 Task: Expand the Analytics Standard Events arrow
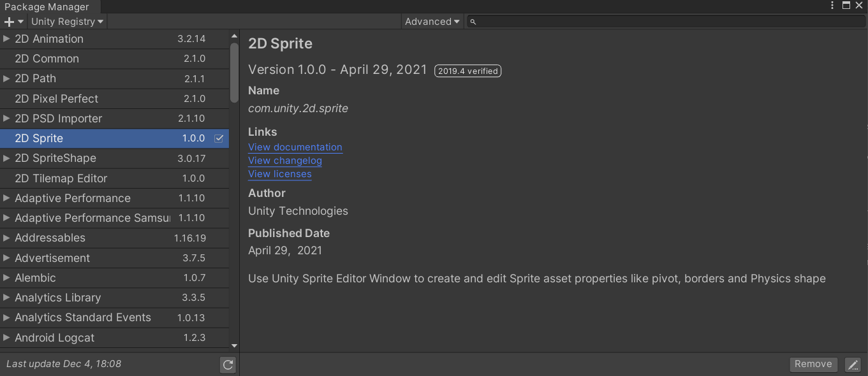(6, 317)
